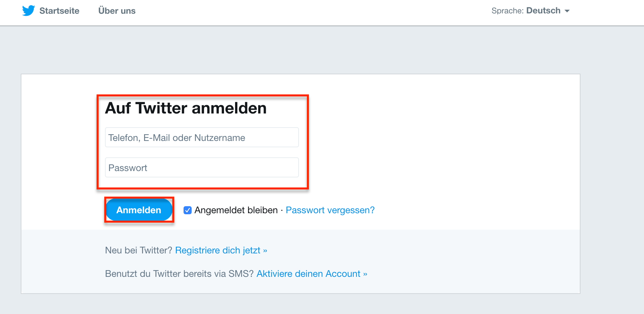Image resolution: width=644 pixels, height=314 pixels.
Task: Click the Neu bei Twitter? text
Action: pyautogui.click(x=138, y=250)
